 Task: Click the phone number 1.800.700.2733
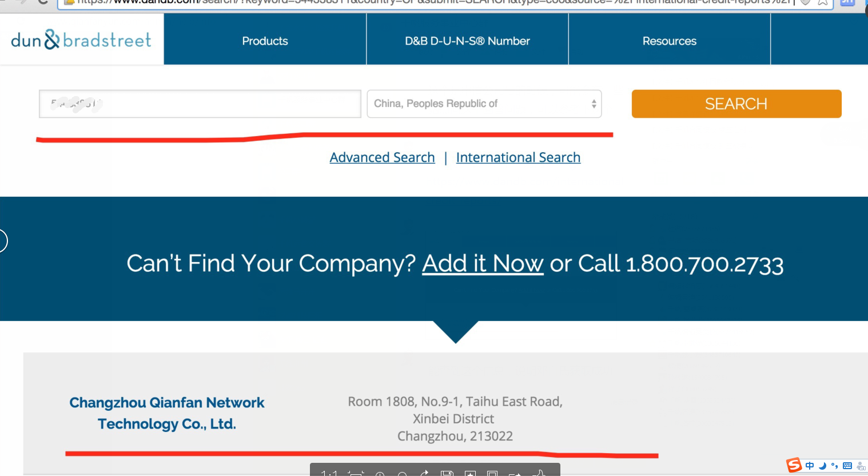pos(704,264)
